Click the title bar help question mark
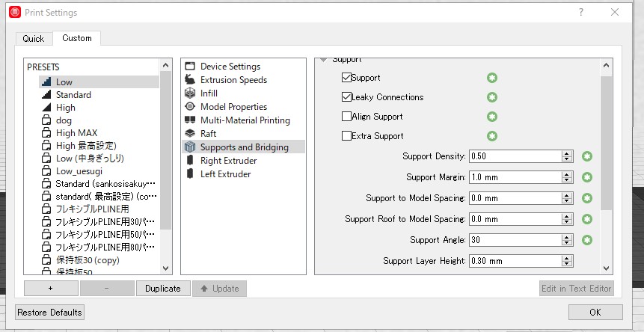The image size is (644, 332). point(580,12)
